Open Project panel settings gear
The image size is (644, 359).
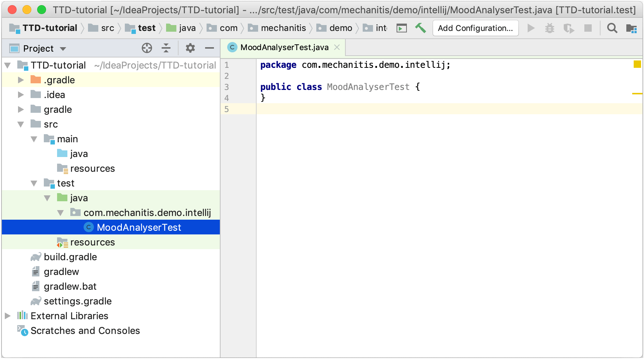point(190,48)
